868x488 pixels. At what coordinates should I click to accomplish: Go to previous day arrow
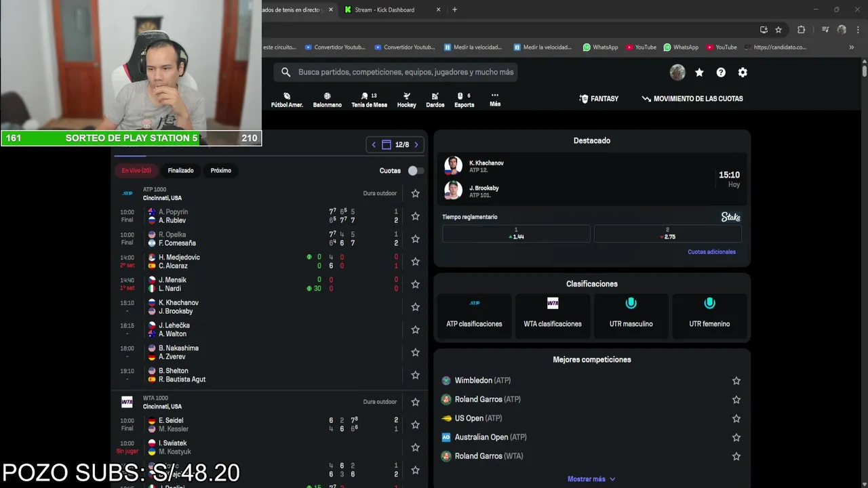click(374, 144)
